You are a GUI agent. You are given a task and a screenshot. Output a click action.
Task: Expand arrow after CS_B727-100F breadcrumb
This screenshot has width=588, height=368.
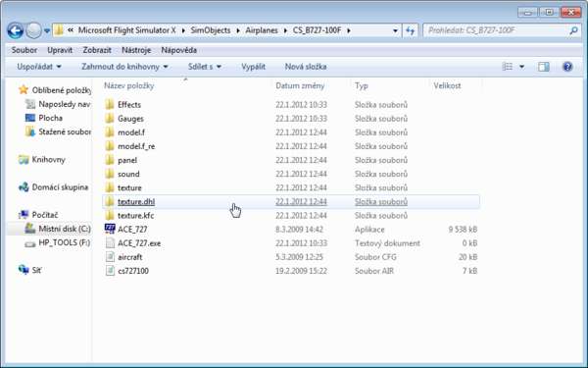(349, 30)
